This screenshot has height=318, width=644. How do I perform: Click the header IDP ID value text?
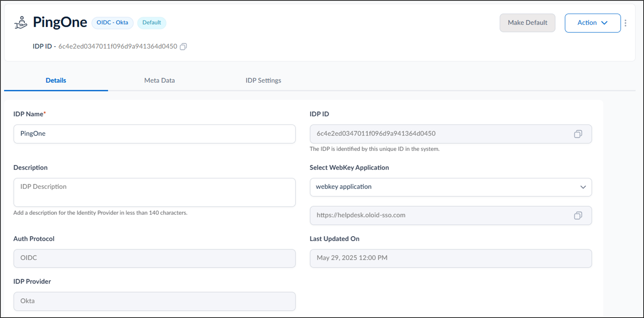click(118, 46)
